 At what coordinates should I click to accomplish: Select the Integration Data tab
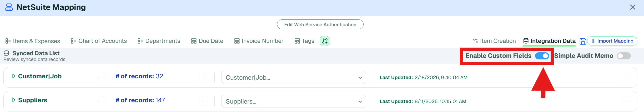[x=549, y=41]
